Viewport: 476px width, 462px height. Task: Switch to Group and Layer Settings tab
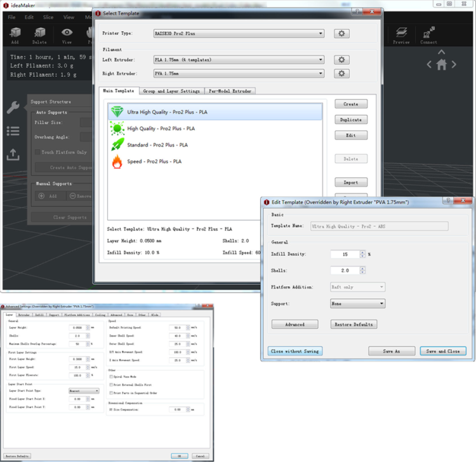[x=171, y=91]
